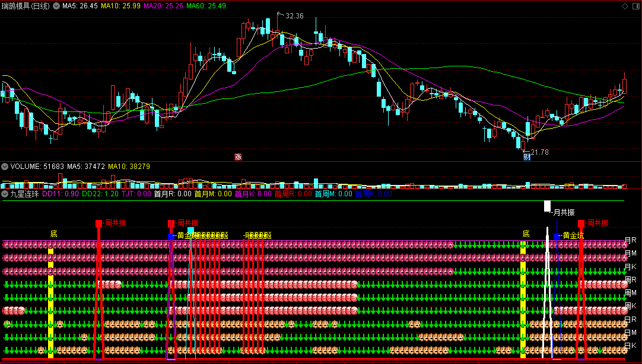Click the 周K row label
Screen dimensions: 642x364
coord(631,306)
